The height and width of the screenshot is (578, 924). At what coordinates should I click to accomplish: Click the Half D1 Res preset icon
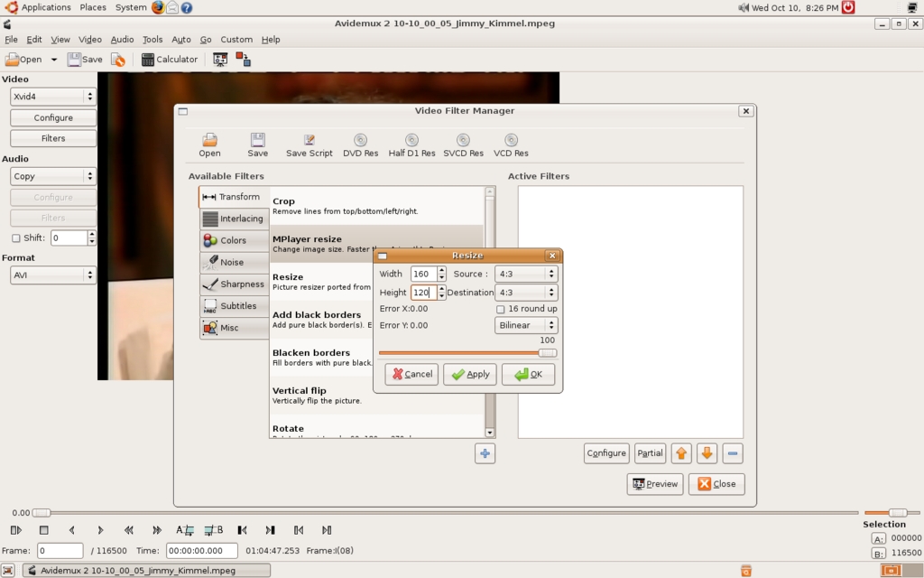click(411, 140)
